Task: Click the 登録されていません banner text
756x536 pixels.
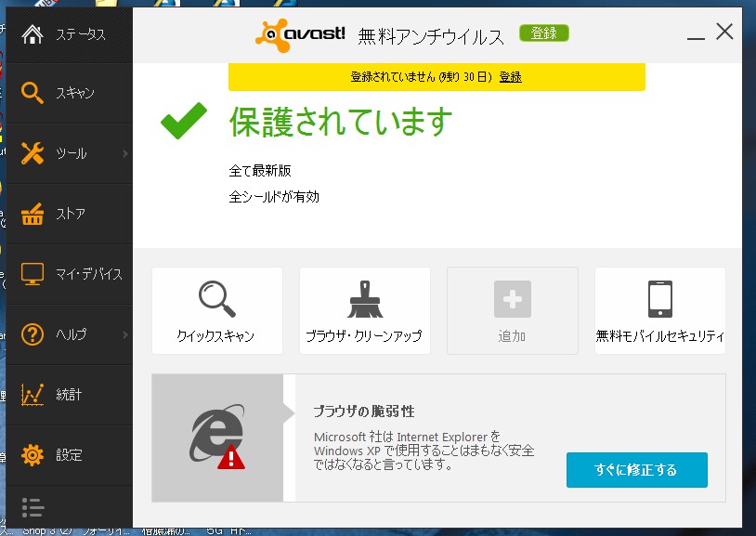Action: pyautogui.click(x=421, y=77)
